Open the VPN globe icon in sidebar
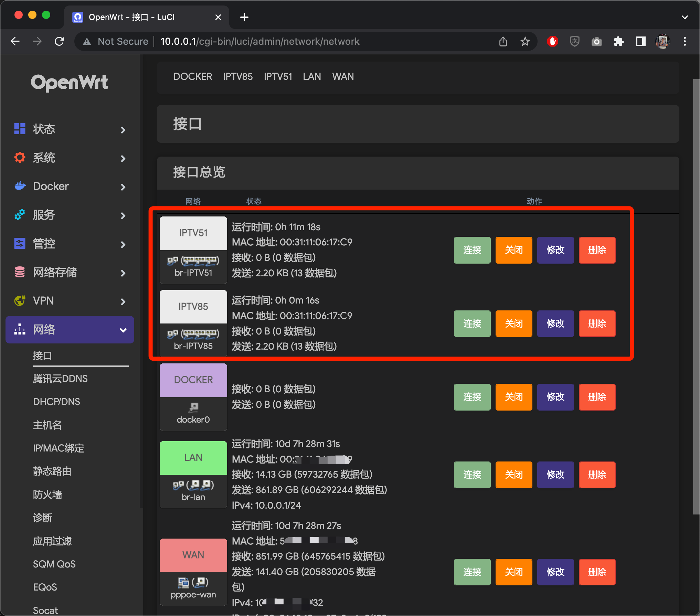The image size is (700, 616). click(19, 300)
